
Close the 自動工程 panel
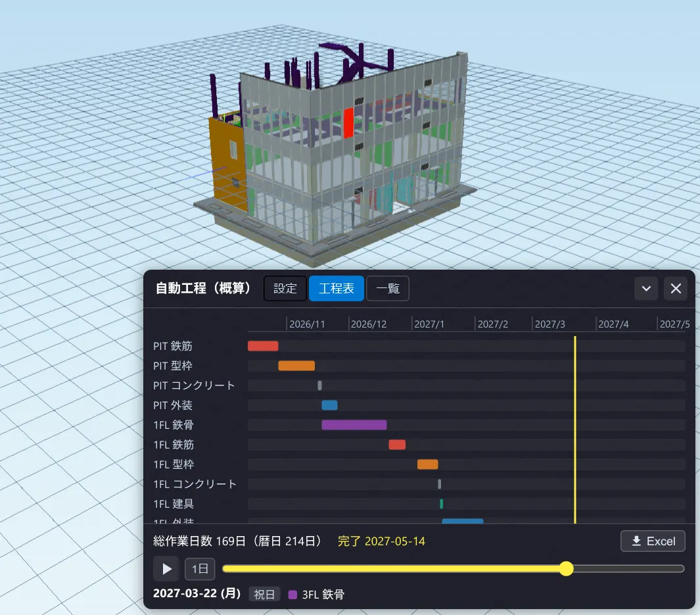676,289
